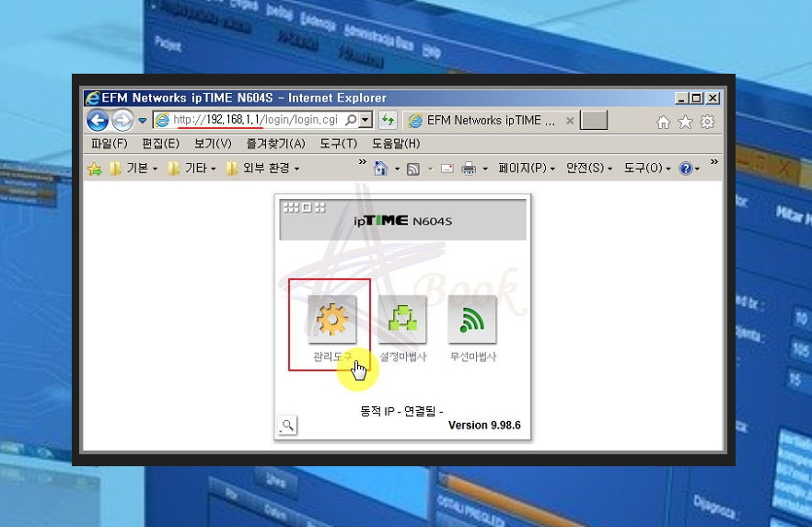Minimize the Internet Explorer window
Viewport: 812px width, 527px height.
point(681,98)
